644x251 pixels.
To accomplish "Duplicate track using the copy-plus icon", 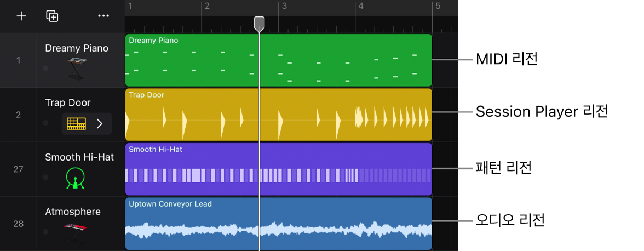I will [52, 16].
